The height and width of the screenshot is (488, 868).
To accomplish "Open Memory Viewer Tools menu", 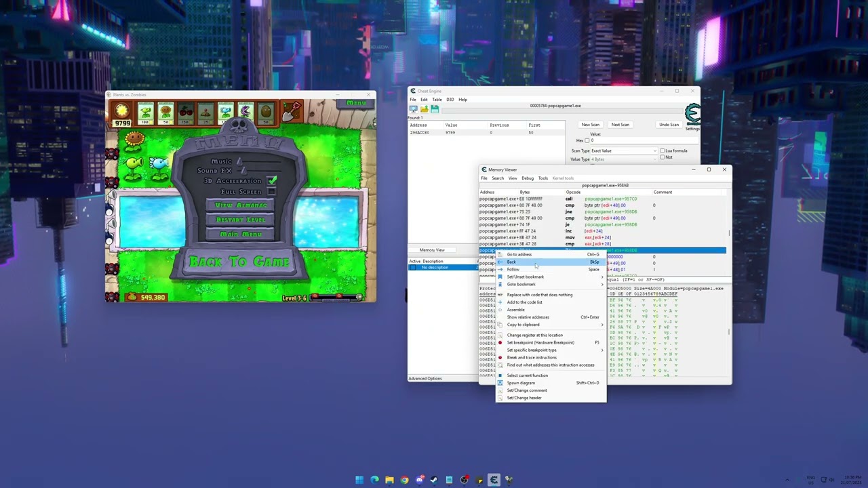I will 543,178.
